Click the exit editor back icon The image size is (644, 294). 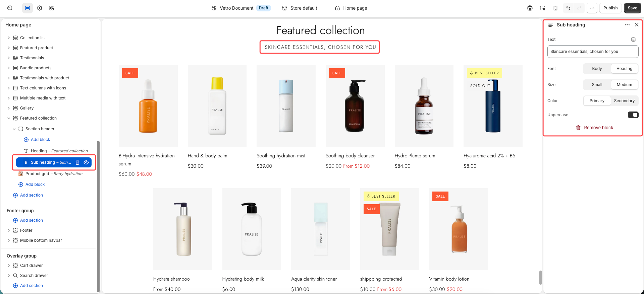tap(9, 8)
